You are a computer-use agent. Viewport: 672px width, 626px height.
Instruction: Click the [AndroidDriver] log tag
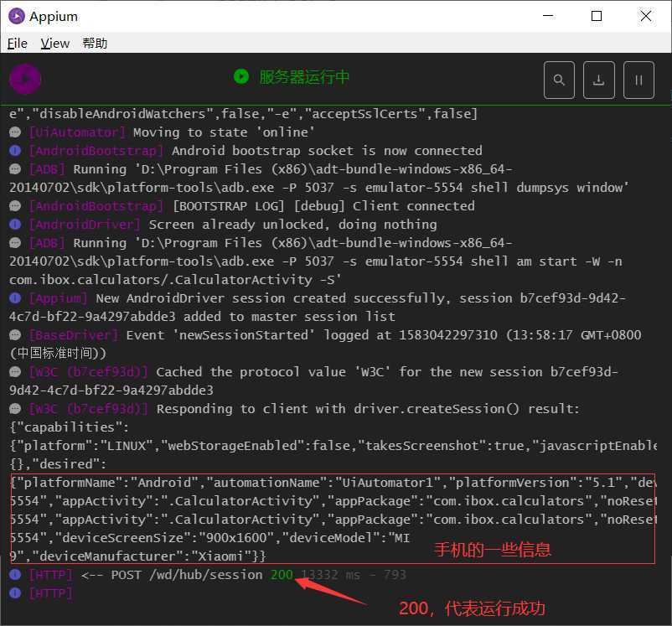(x=85, y=225)
